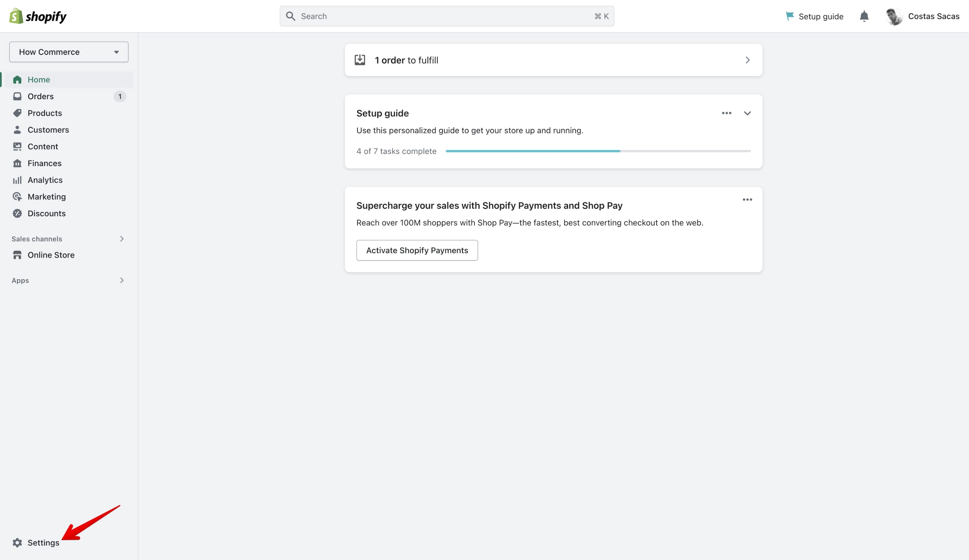Image resolution: width=969 pixels, height=560 pixels.
Task: Open Marketing in sidebar
Action: pyautogui.click(x=46, y=196)
